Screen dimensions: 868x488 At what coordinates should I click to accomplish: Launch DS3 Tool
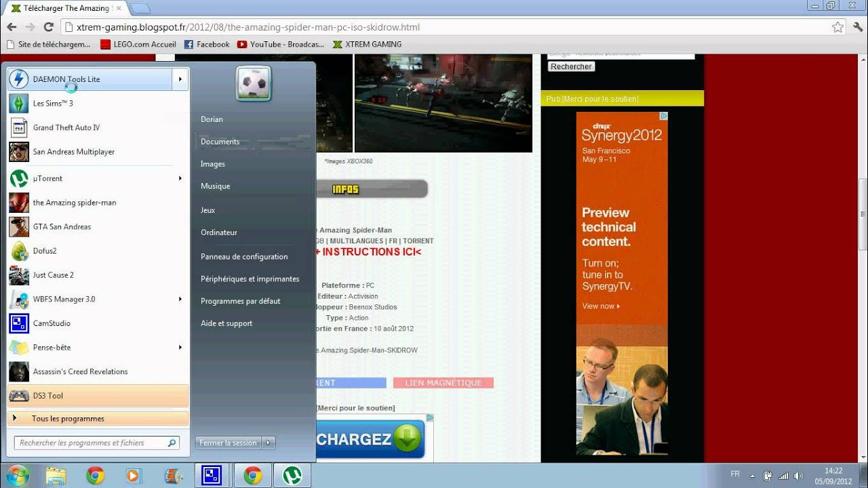point(98,396)
